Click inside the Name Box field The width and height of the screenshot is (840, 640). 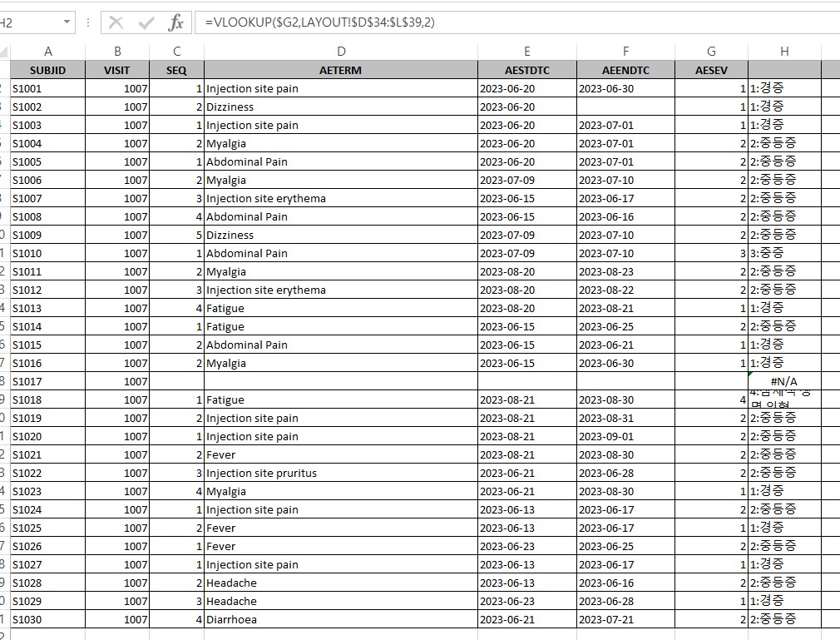(29, 22)
